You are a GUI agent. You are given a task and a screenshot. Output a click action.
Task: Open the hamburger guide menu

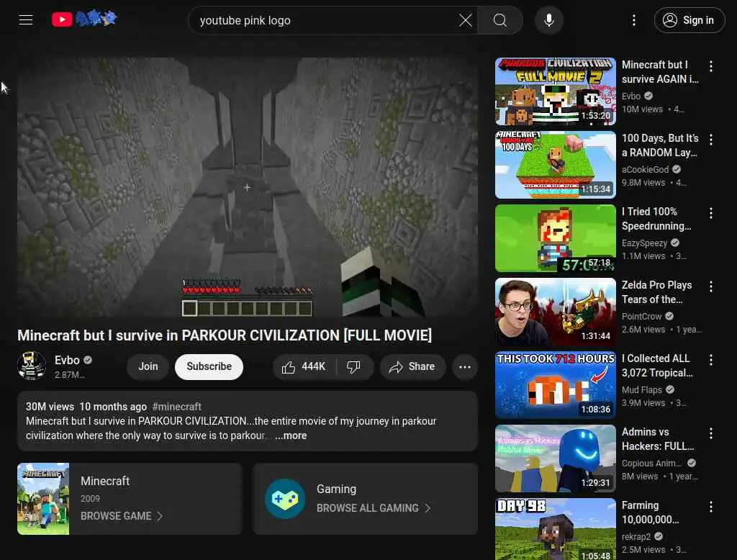pyautogui.click(x=26, y=19)
